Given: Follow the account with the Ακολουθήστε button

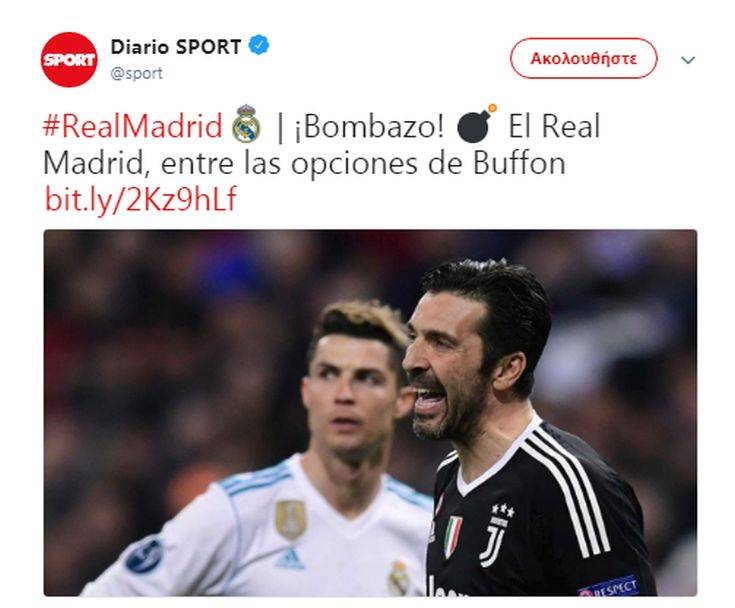Looking at the screenshot, I should point(584,59).
